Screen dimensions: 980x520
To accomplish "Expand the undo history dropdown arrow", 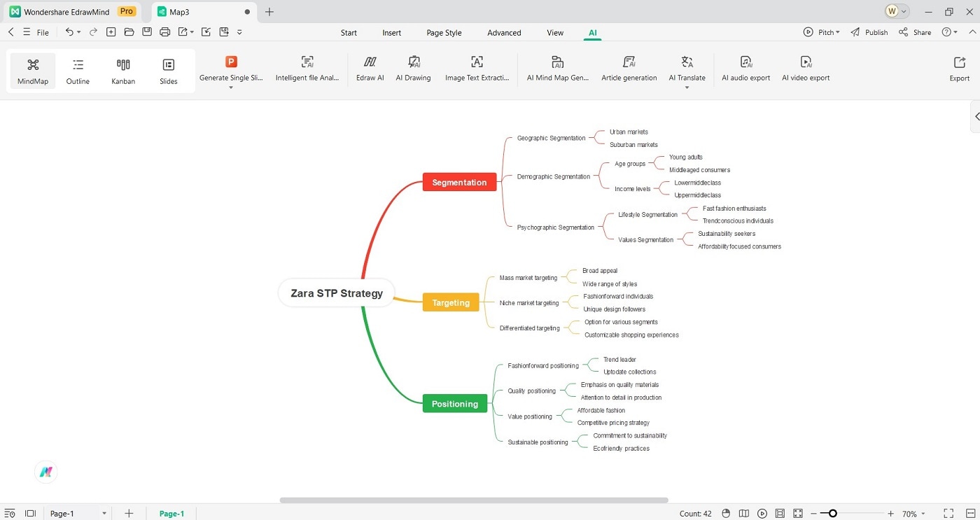I will (x=78, y=32).
